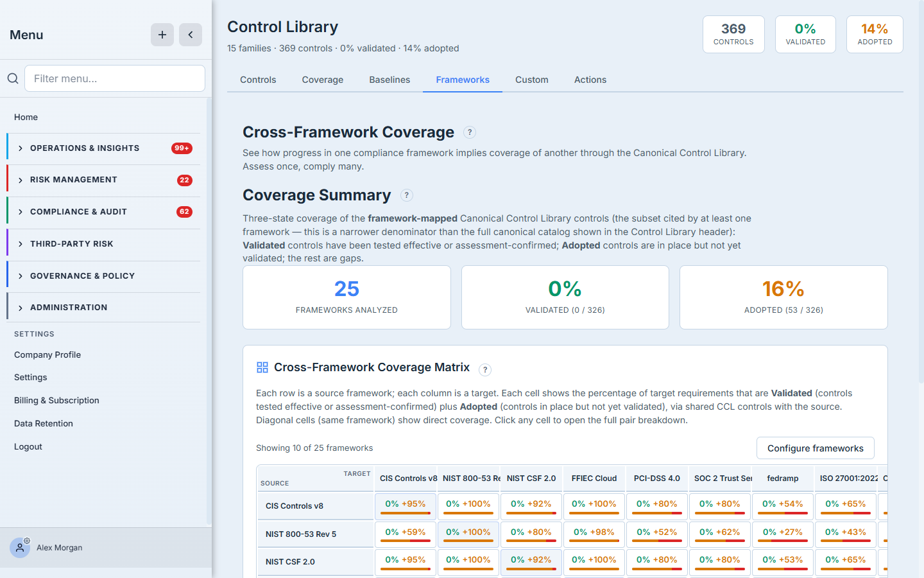Open NIST CSF 2.0 to NIST CSF 2.0 cell

click(531, 562)
